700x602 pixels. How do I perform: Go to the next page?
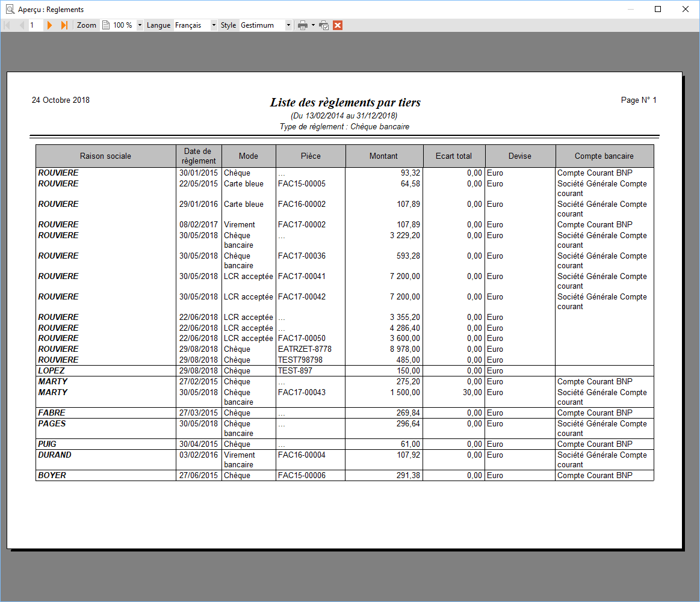49,25
